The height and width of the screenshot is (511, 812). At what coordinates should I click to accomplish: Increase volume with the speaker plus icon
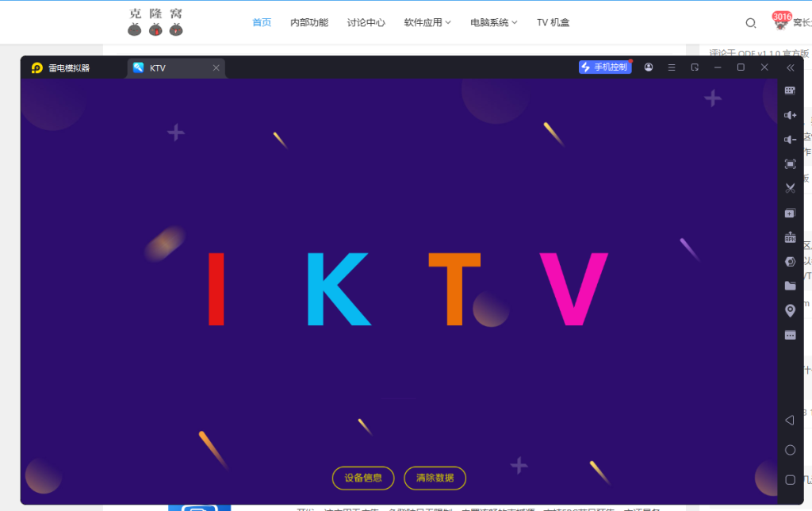pyautogui.click(x=790, y=115)
